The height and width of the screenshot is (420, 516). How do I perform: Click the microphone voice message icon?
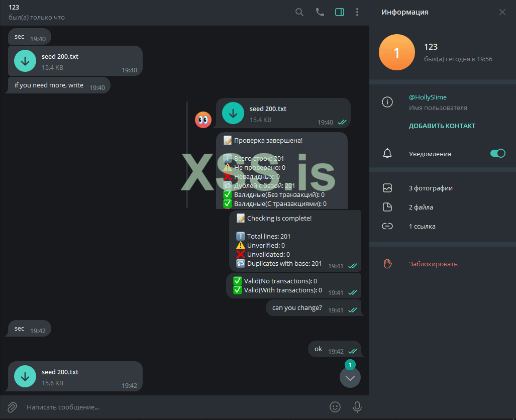click(357, 407)
